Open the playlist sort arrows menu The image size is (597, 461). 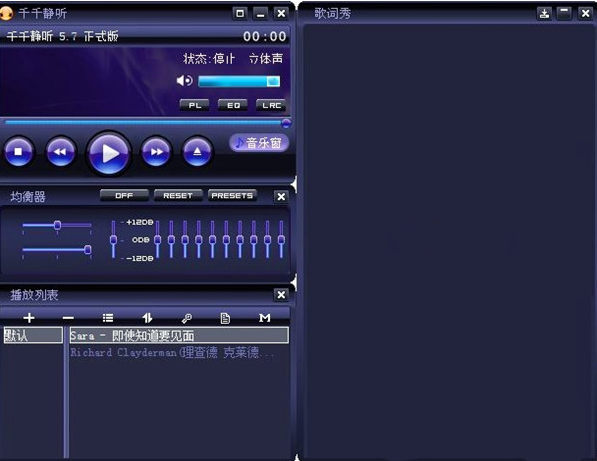pos(147,318)
